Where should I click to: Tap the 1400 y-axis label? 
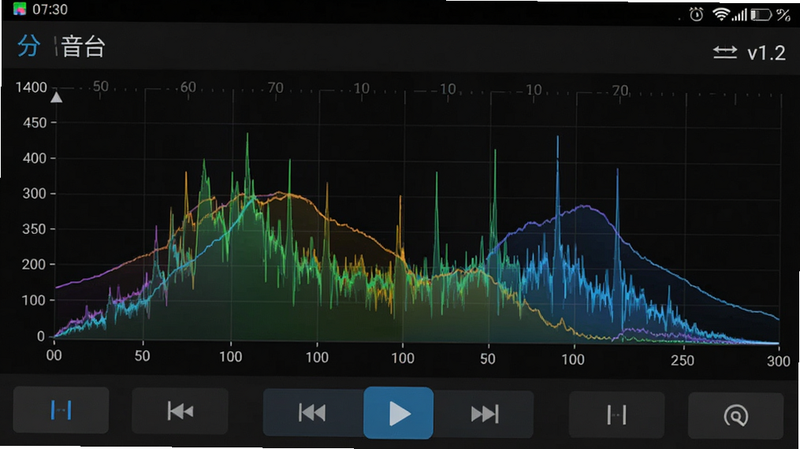(x=31, y=88)
